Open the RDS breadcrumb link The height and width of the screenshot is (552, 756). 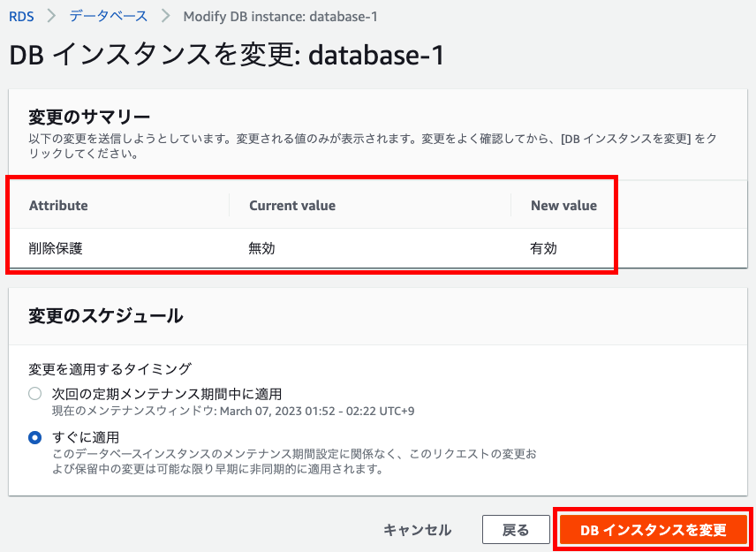[x=21, y=16]
